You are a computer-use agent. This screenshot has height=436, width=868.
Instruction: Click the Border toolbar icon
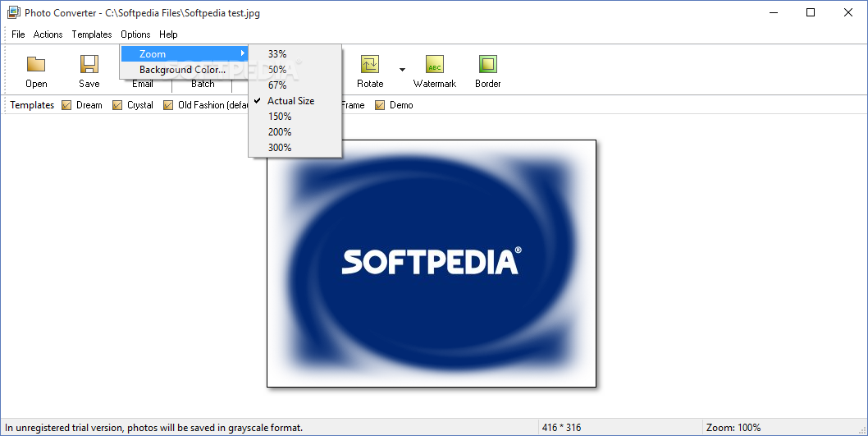(x=487, y=64)
